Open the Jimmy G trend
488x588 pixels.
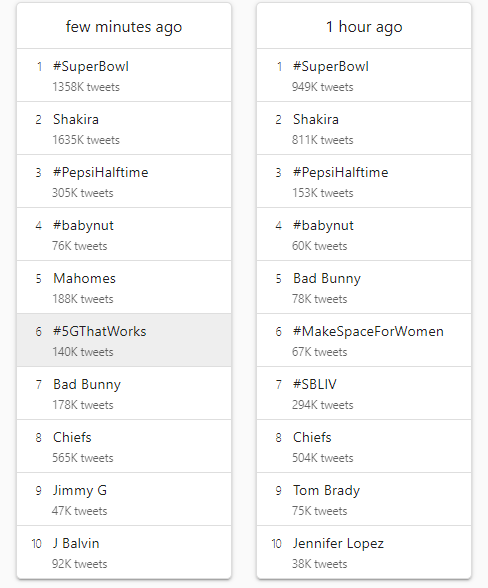[x=124, y=499]
